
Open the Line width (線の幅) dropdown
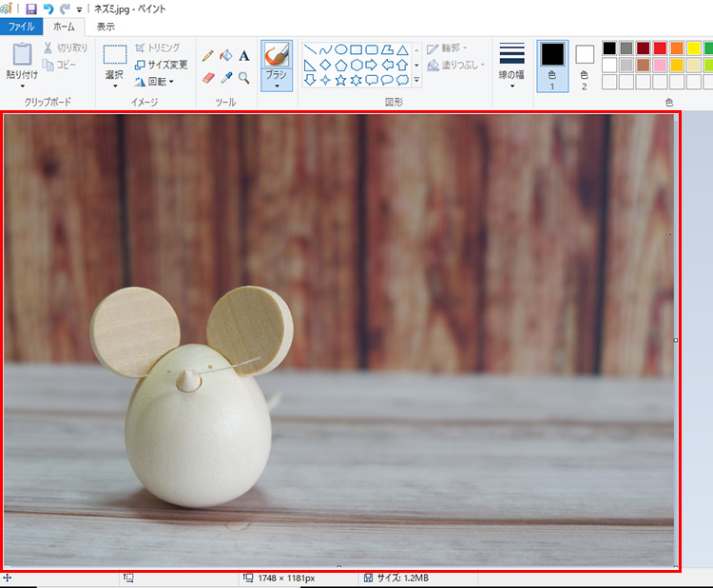(x=511, y=85)
